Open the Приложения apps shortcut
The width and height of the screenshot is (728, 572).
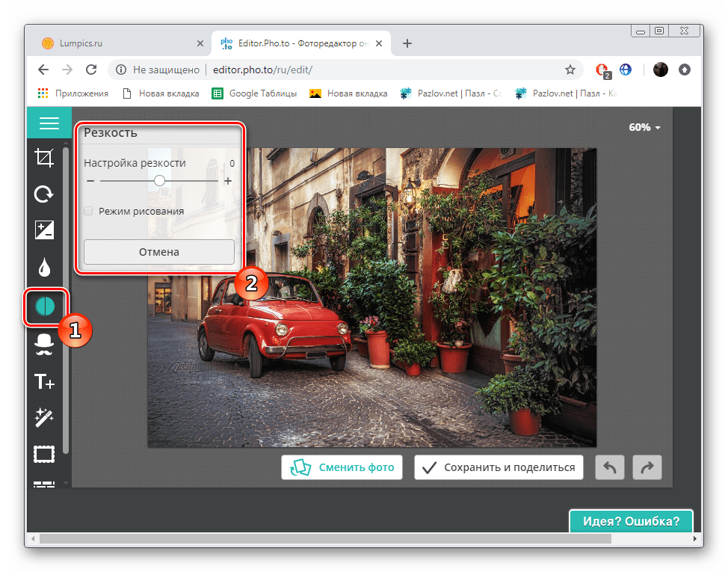73,93
